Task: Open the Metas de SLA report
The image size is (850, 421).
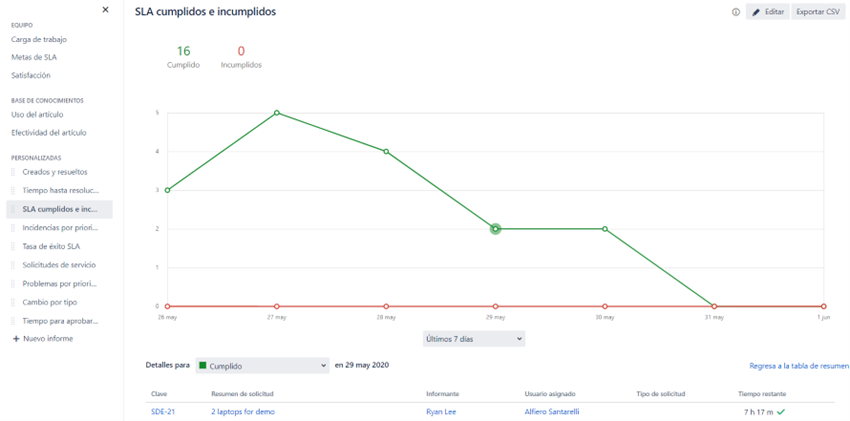Action: [34, 57]
